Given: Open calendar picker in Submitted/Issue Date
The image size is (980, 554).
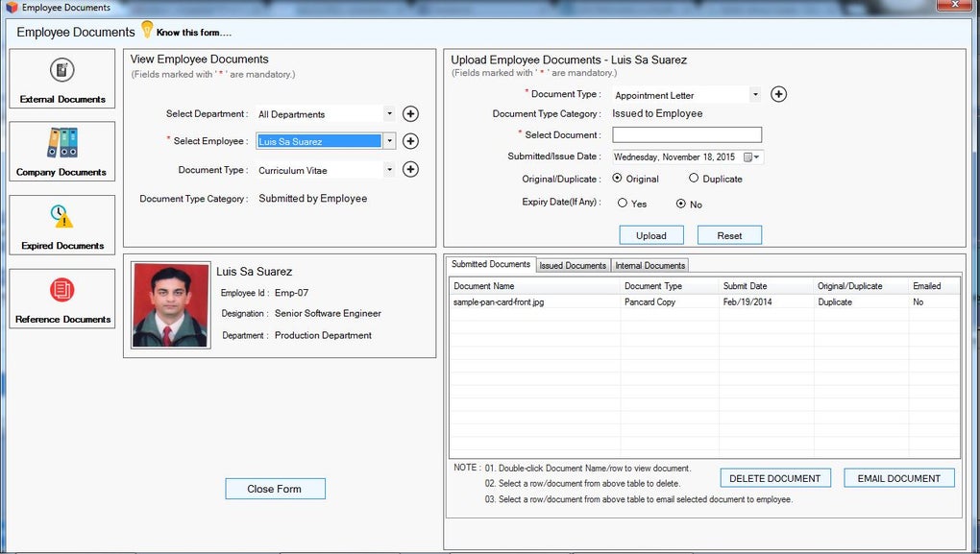Looking at the screenshot, I should pyautogui.click(x=751, y=157).
